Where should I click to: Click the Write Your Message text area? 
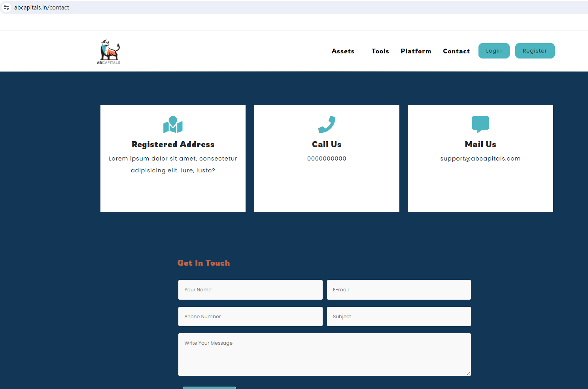(x=324, y=354)
